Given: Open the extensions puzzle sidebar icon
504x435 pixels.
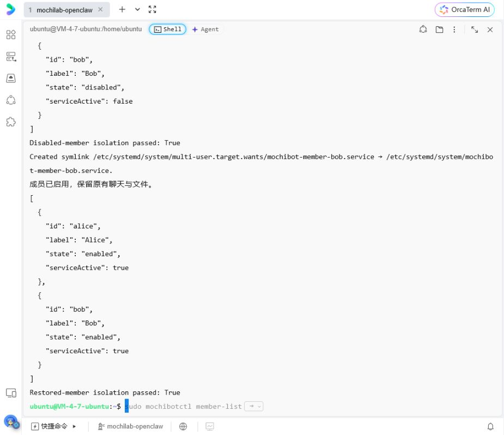Looking at the screenshot, I should (x=11, y=122).
